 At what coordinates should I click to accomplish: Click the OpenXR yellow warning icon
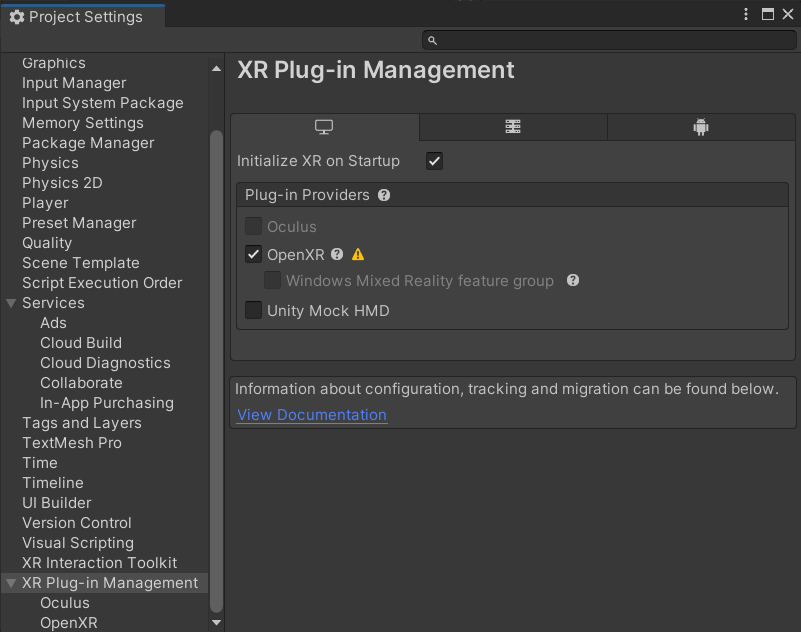358,254
